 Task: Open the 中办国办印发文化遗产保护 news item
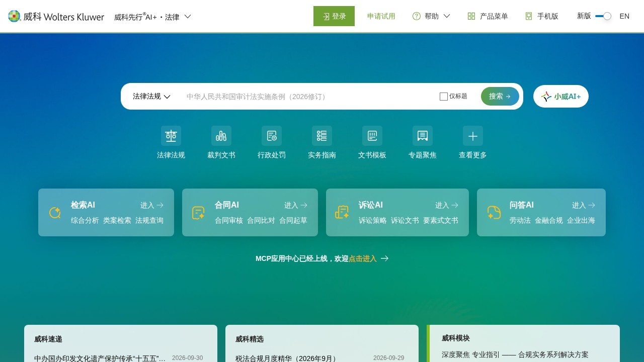[100, 358]
